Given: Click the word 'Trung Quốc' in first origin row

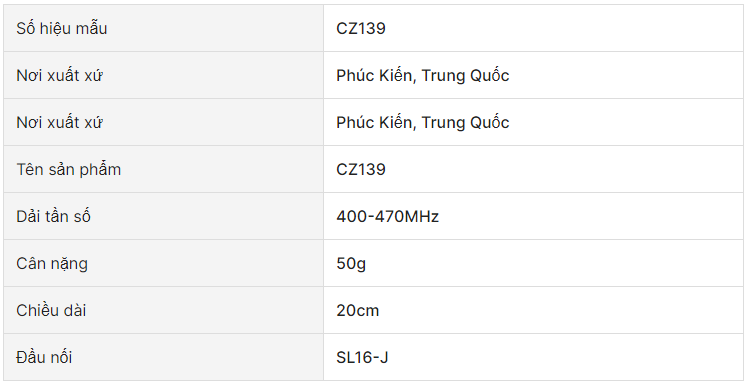Looking at the screenshot, I should 466,75.
